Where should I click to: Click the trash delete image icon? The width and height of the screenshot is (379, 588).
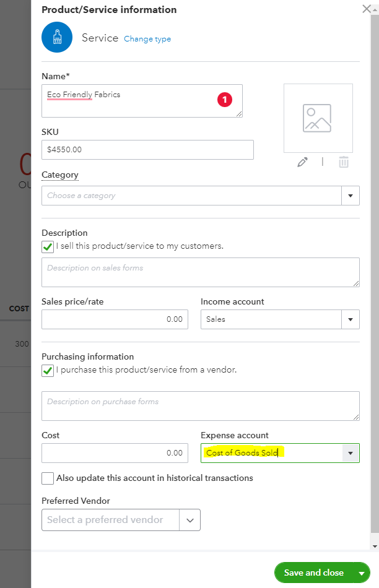(344, 162)
